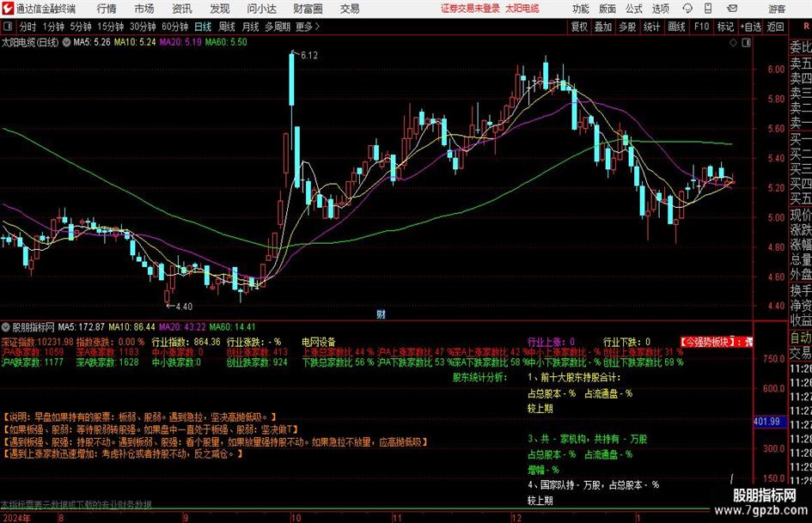Click the MA60: 5.50 value
Screen dimensions: 812x523
[x=226, y=42]
